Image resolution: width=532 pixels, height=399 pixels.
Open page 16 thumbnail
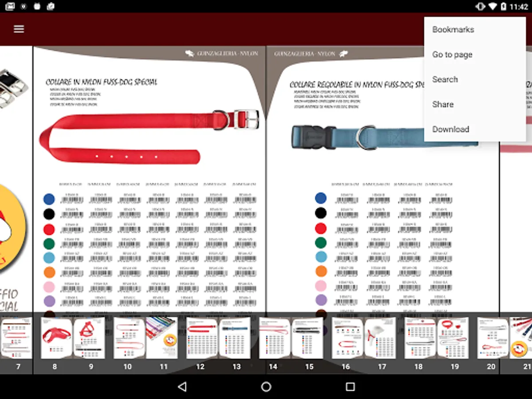pyautogui.click(x=347, y=338)
